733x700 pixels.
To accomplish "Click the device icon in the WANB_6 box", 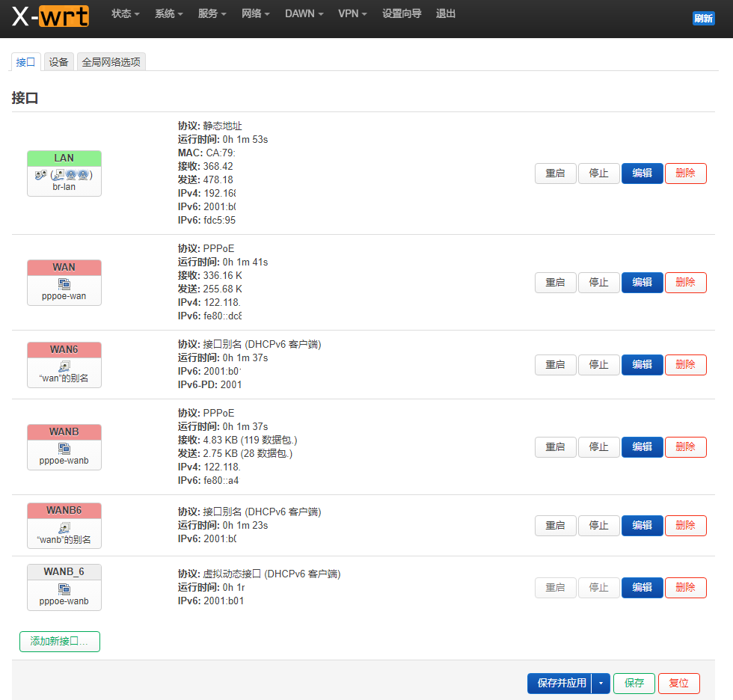I will (x=64, y=588).
